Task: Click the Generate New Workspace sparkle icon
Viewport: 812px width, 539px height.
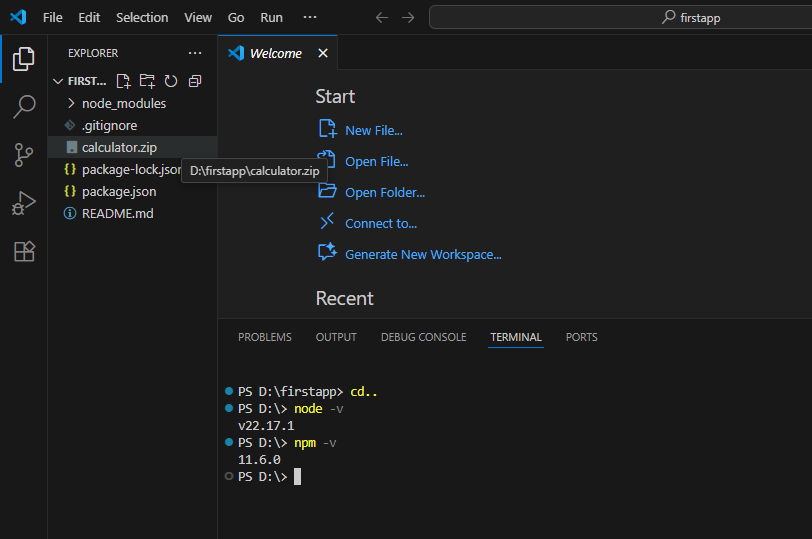Action: coord(327,252)
